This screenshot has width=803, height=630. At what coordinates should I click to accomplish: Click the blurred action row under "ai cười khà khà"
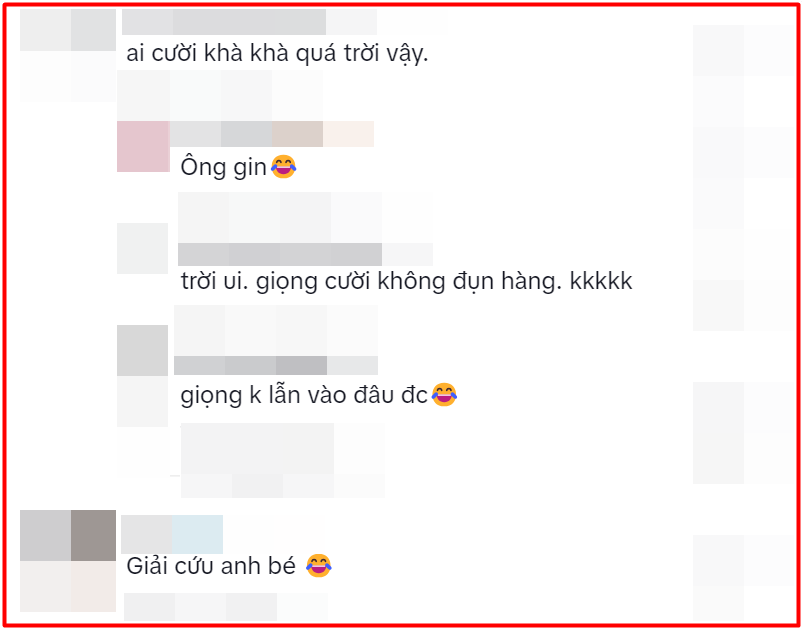coord(220,95)
